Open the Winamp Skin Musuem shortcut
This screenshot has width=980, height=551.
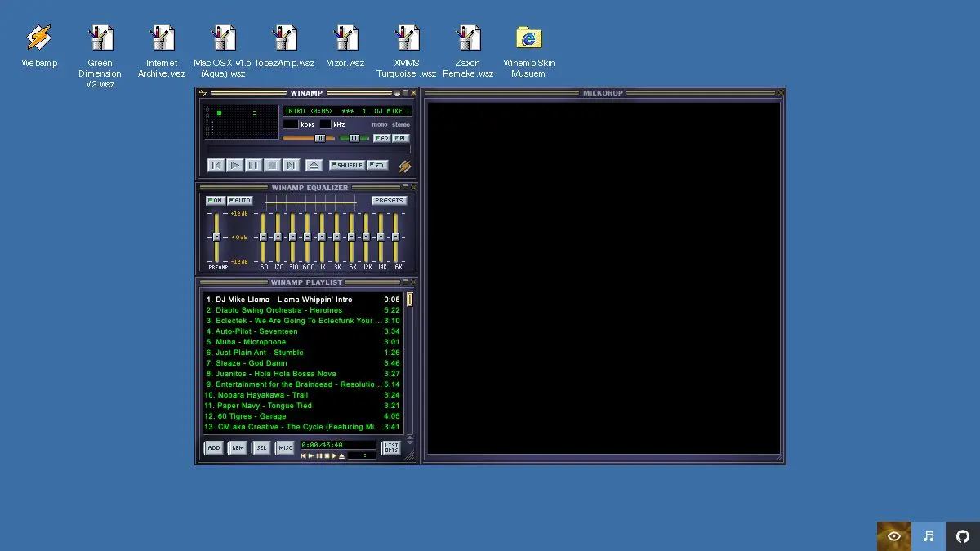tap(529, 51)
